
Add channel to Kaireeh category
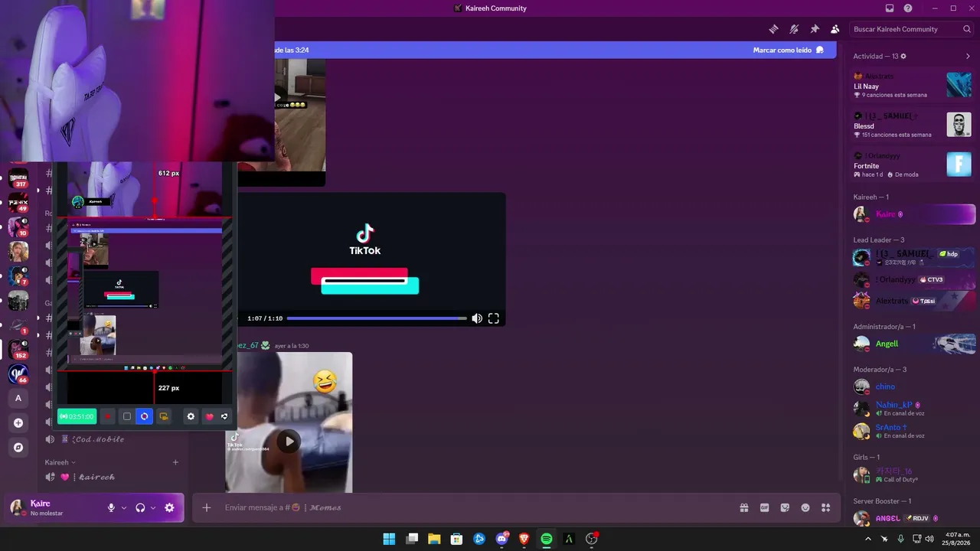tap(175, 462)
